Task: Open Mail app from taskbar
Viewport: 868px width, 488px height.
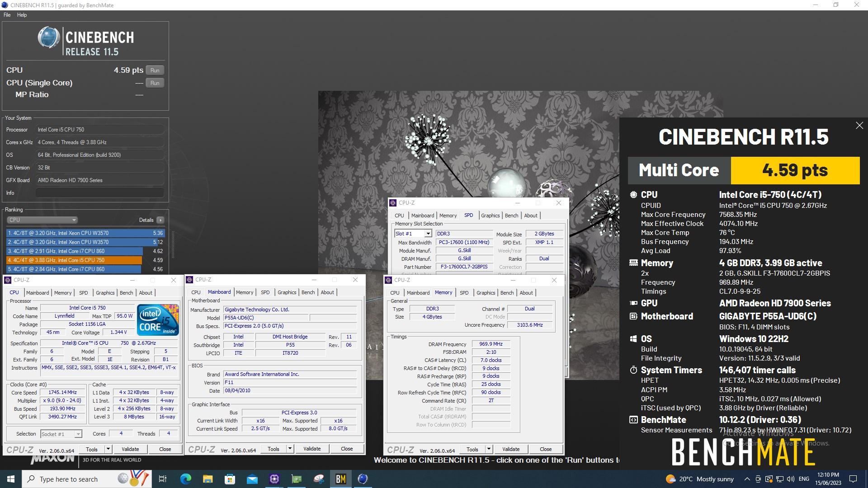Action: 252,479
